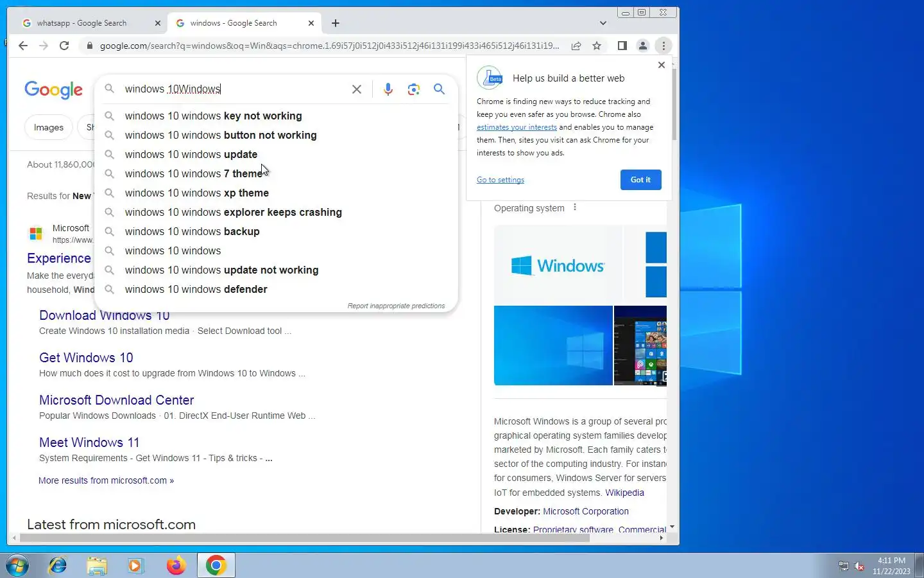
Task: Open the network tray icon
Action: [x=844, y=566]
